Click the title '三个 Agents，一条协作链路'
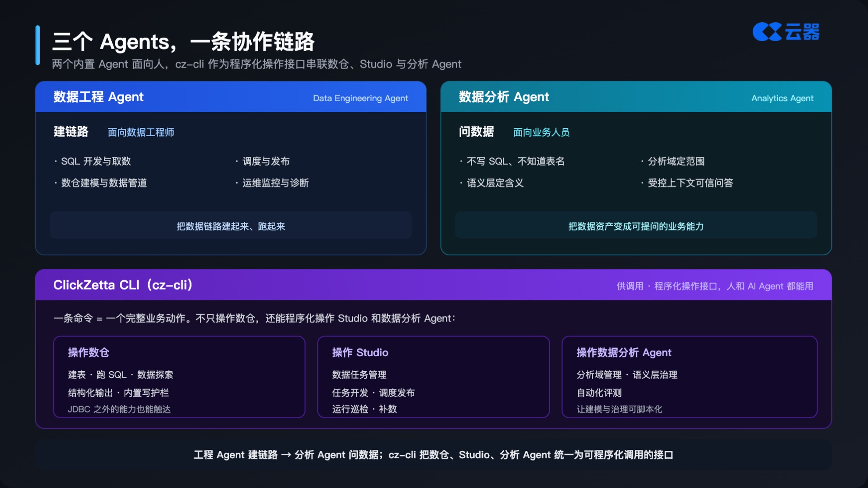 [x=183, y=42]
